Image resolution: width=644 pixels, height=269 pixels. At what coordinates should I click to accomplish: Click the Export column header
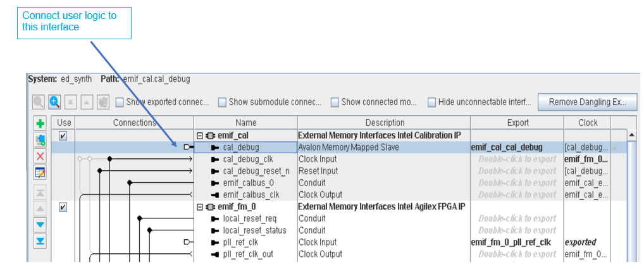pos(517,123)
